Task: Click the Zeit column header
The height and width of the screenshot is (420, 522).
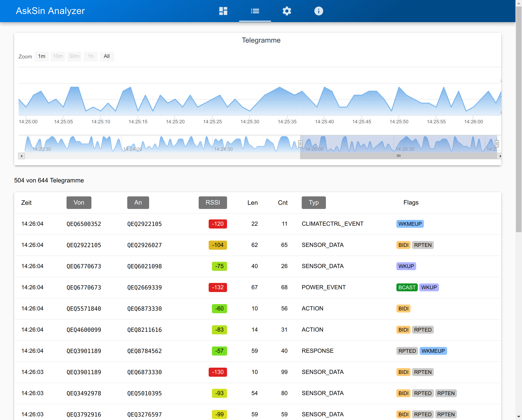Action: [x=26, y=202]
